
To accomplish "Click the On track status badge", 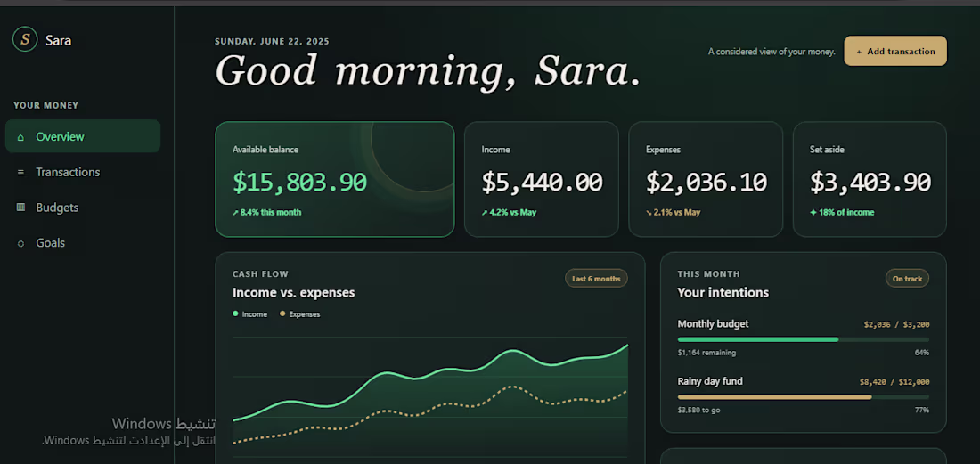I will (x=907, y=279).
